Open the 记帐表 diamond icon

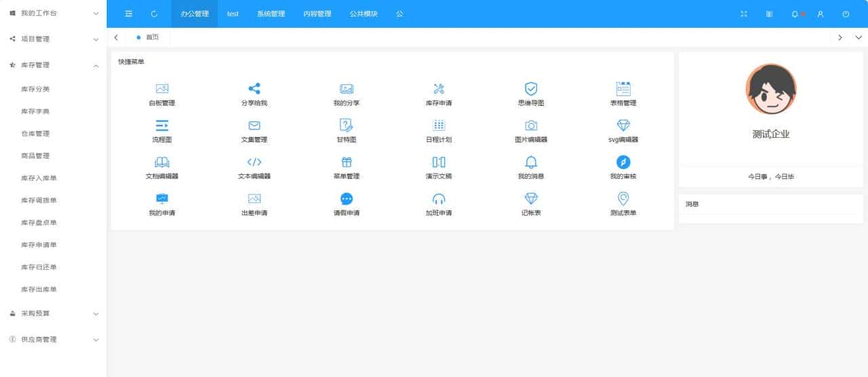(x=531, y=199)
